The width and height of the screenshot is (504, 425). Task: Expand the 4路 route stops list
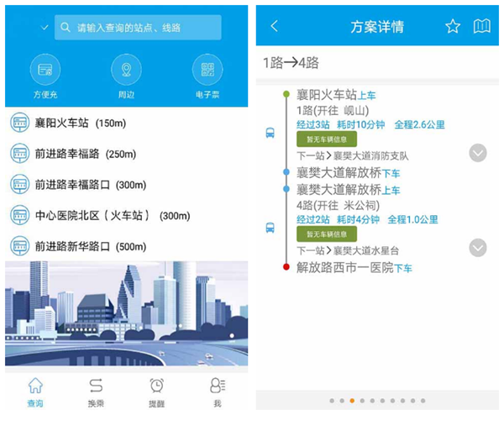click(477, 248)
